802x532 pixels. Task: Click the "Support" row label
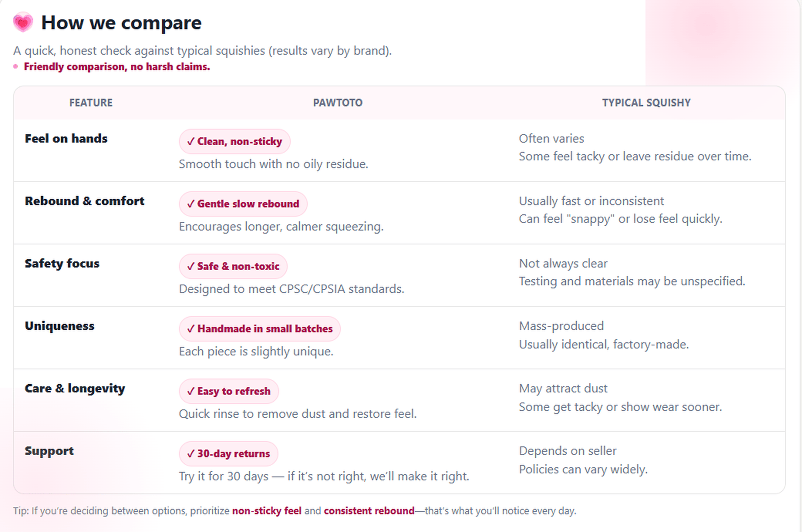[x=49, y=451]
